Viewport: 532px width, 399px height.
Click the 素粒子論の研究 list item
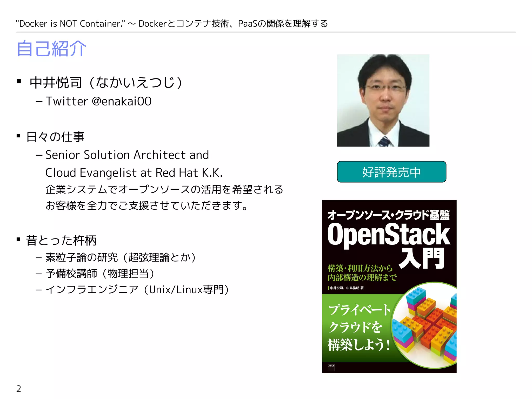tap(121, 257)
